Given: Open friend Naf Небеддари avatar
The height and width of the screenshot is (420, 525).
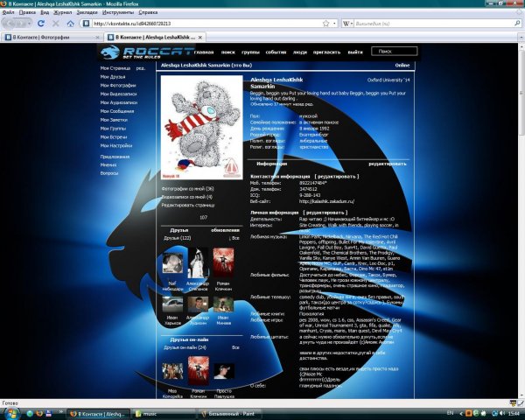Looking at the screenshot, I should pos(172,263).
